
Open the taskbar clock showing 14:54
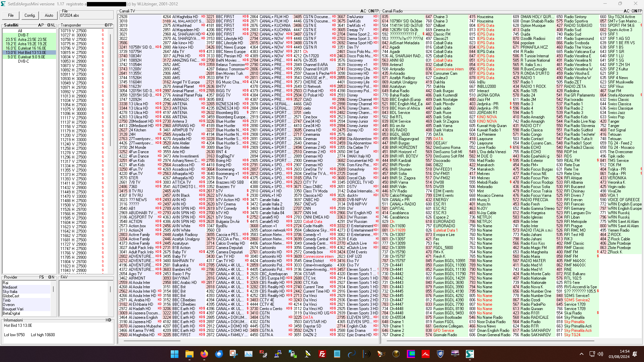(620, 354)
